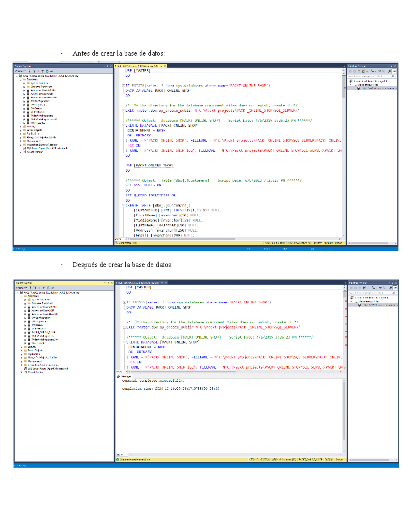Toggle auto-hide pin on the Object Explorer panel
411x532 pixels.
[107, 66]
